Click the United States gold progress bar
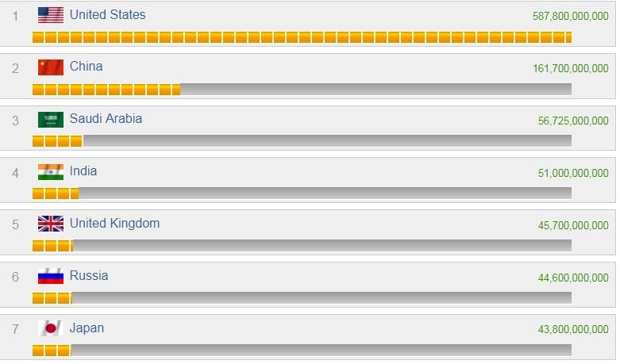The image size is (620, 364). (x=302, y=37)
